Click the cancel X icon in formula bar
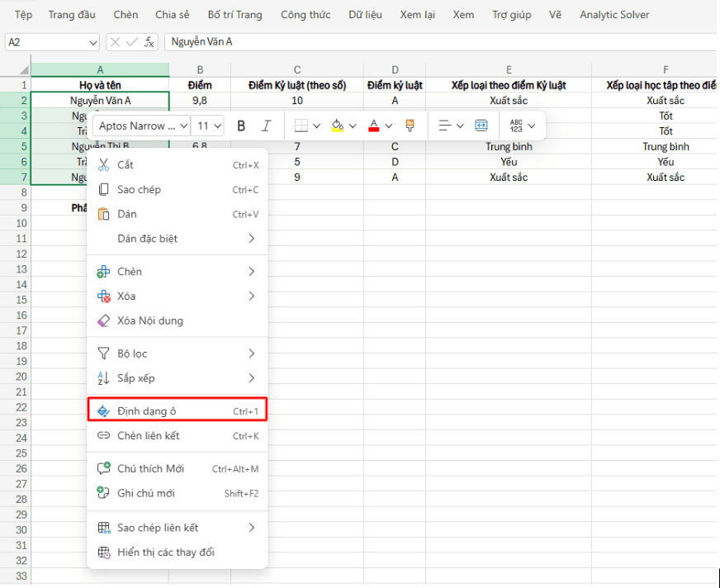Screen dimensions: 720x588 coord(116,42)
